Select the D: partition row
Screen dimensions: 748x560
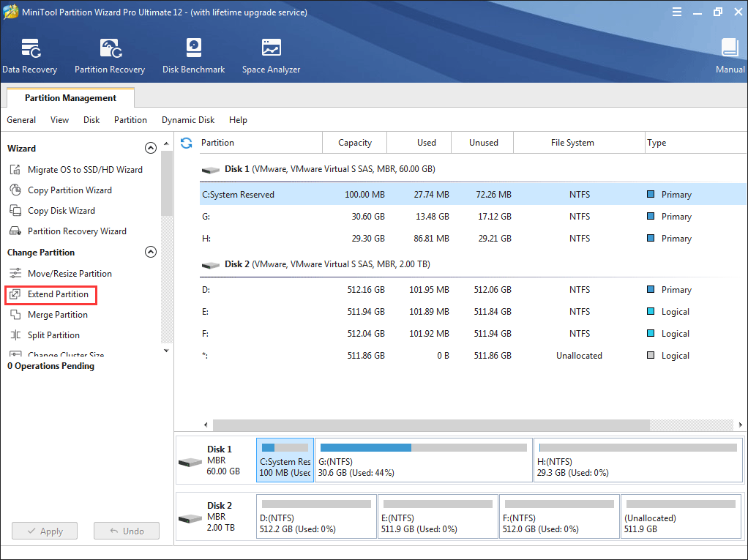(473, 290)
